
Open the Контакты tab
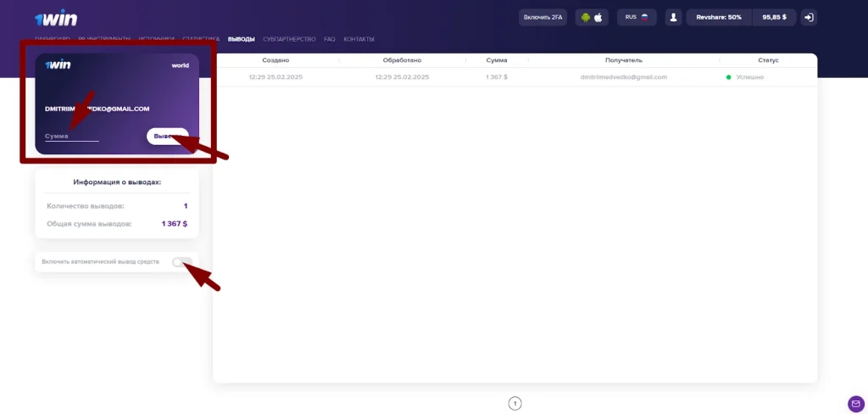pos(359,39)
